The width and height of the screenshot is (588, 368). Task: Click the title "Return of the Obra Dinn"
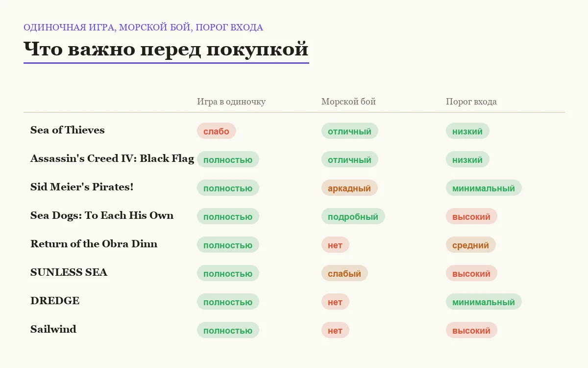pos(94,244)
